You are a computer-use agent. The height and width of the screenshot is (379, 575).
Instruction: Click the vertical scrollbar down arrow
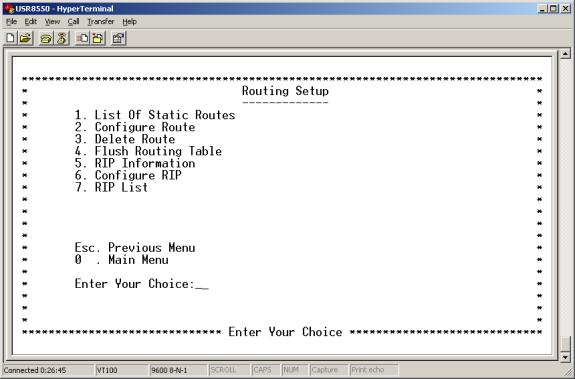(565, 357)
